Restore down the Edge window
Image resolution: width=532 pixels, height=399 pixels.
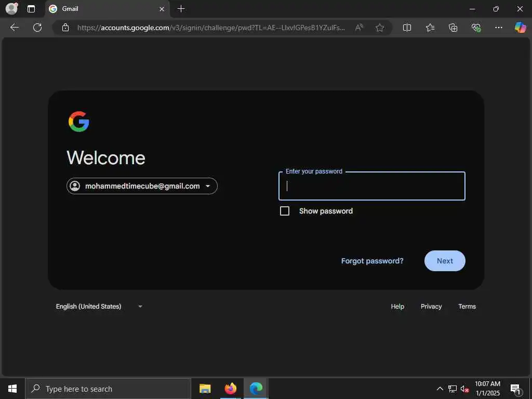(x=496, y=9)
